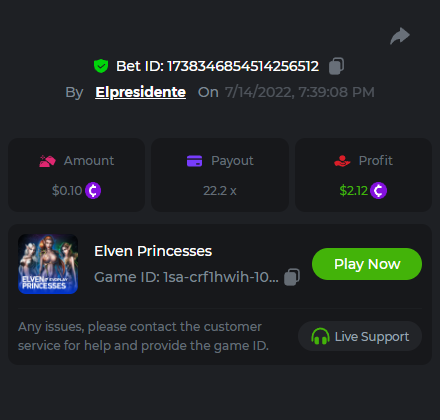The width and height of the screenshot is (440, 420).
Task: Click the green headphones support icon
Action: click(320, 336)
